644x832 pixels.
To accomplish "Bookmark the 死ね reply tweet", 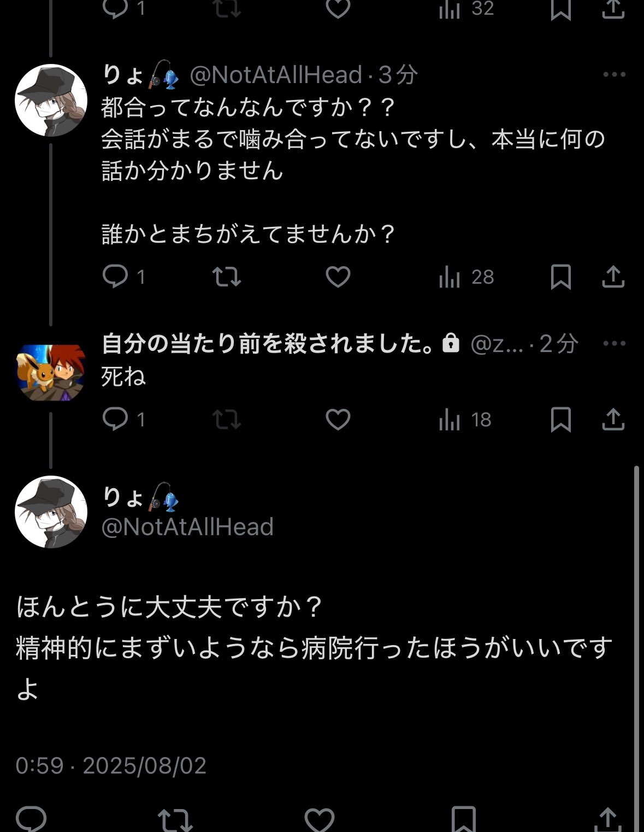I will point(560,419).
